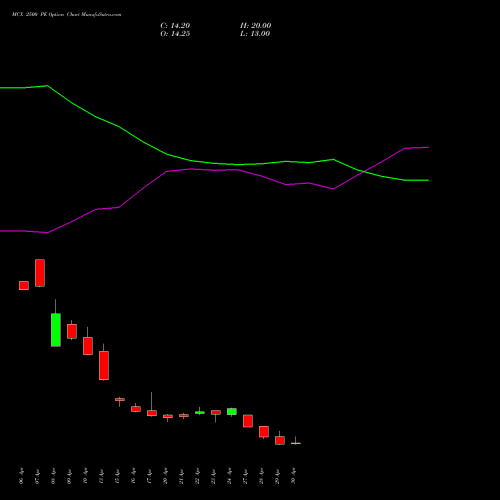Select the 24 Apr date label

tap(229, 476)
